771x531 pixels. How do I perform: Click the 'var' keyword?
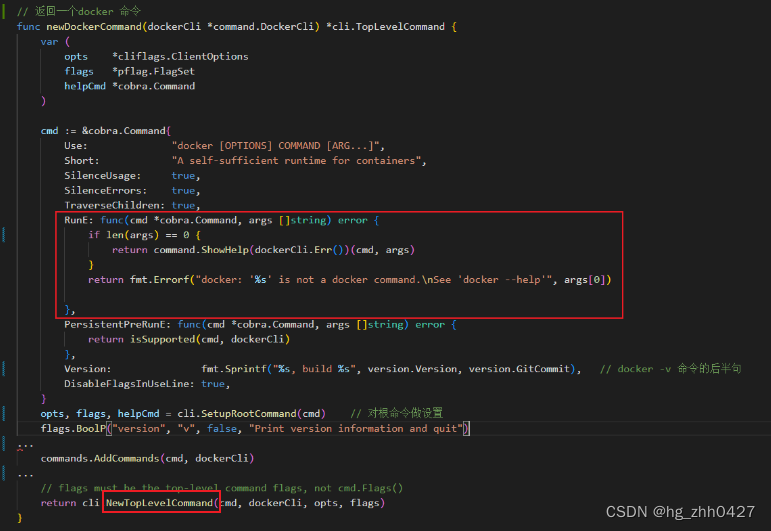click(x=49, y=42)
